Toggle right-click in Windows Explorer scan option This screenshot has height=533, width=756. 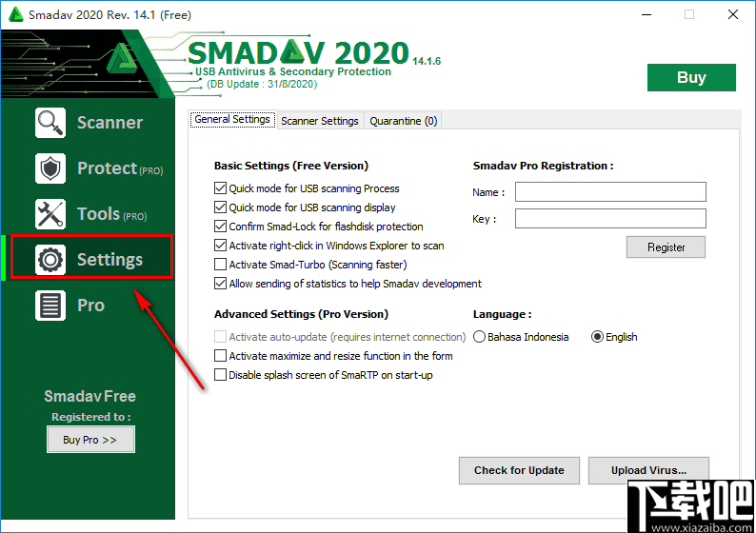[x=220, y=246]
